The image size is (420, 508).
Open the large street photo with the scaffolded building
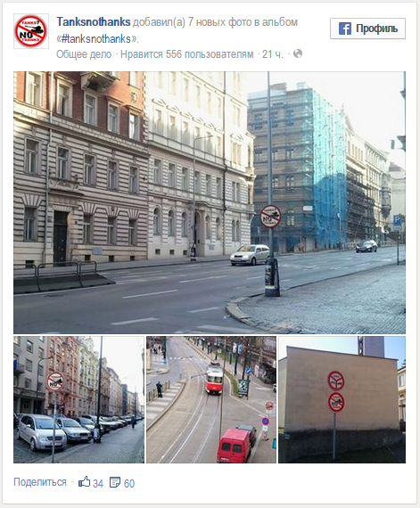(x=210, y=202)
